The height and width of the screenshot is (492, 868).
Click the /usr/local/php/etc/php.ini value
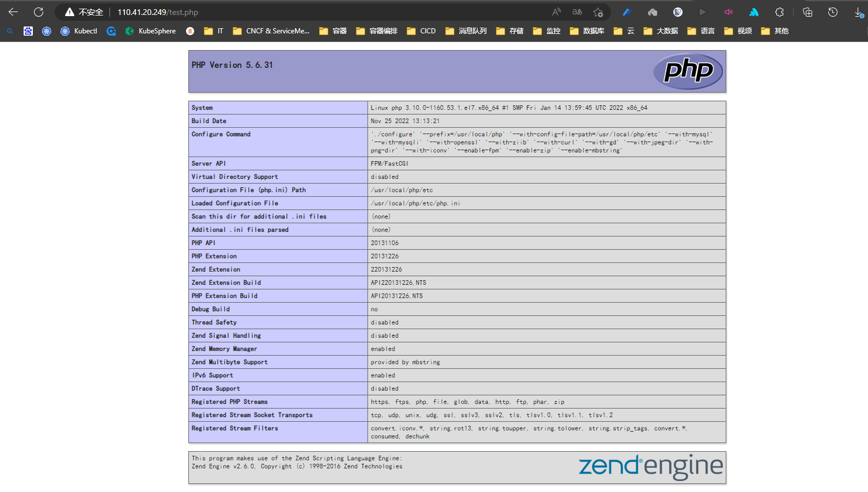tap(415, 203)
